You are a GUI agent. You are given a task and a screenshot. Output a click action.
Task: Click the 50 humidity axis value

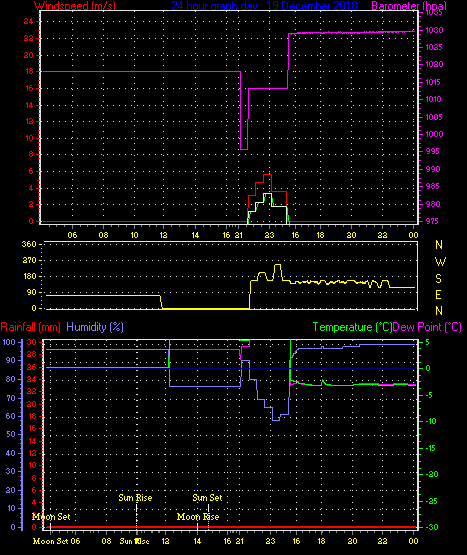[x=11, y=434]
